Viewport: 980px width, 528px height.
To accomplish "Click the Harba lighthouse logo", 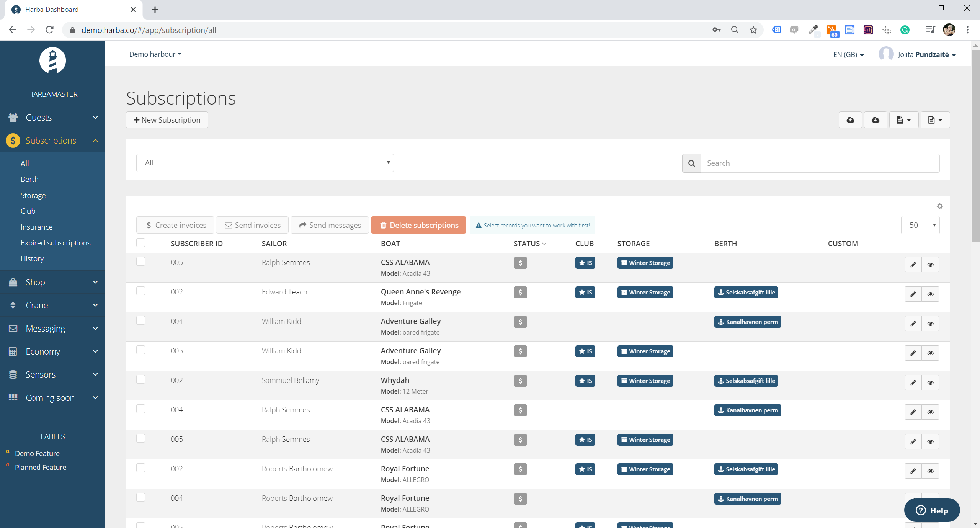I will point(52,60).
